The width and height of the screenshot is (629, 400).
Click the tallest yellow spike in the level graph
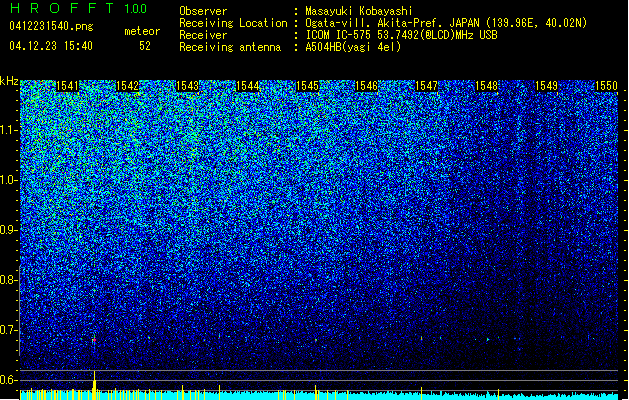click(x=94, y=385)
